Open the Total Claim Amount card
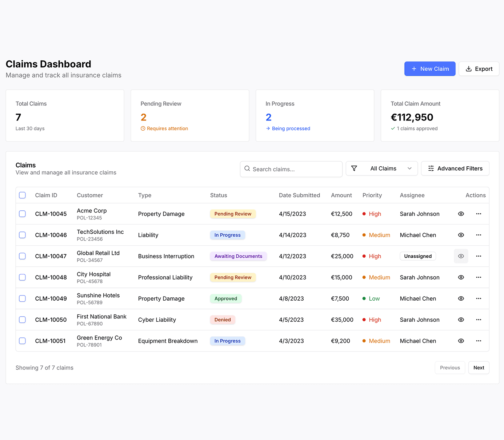The image size is (504, 440). (x=440, y=115)
